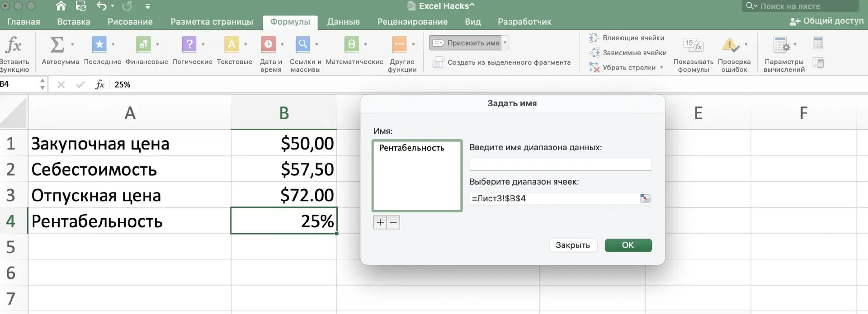Switch to the Главная tab
Viewport: 868px width, 314px height.
(24, 22)
